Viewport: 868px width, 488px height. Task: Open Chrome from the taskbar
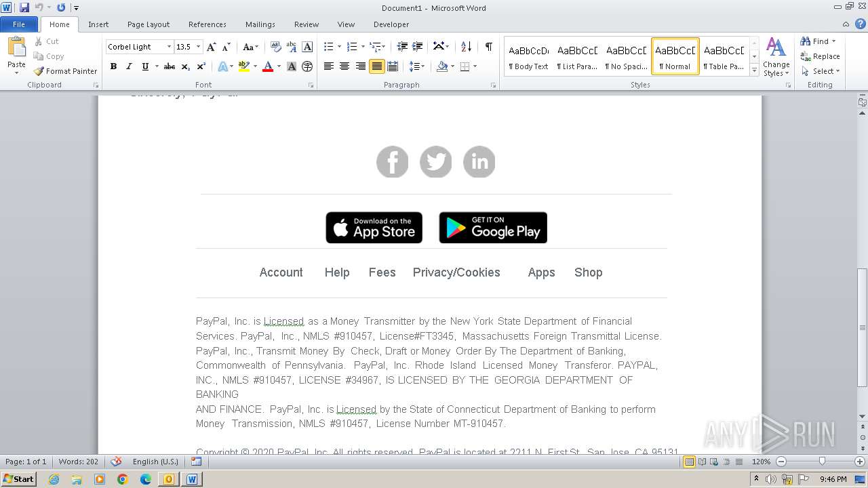[123, 479]
